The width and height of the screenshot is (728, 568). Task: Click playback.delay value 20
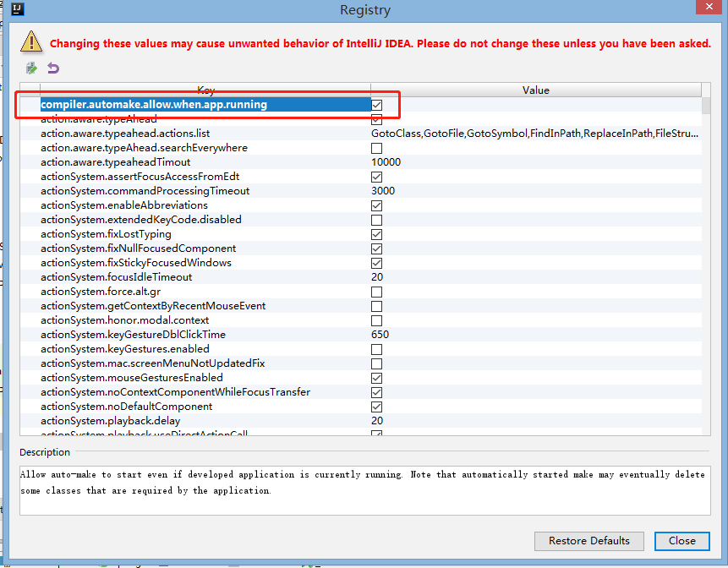coord(377,421)
